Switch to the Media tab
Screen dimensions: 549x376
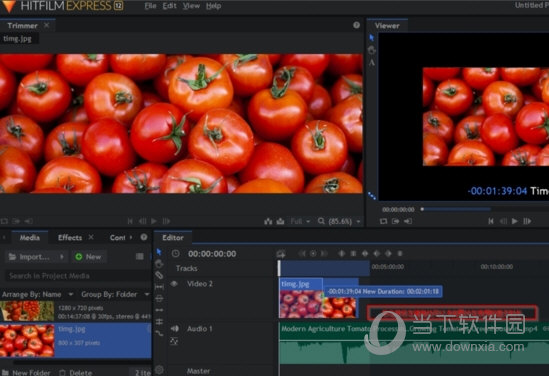30,237
